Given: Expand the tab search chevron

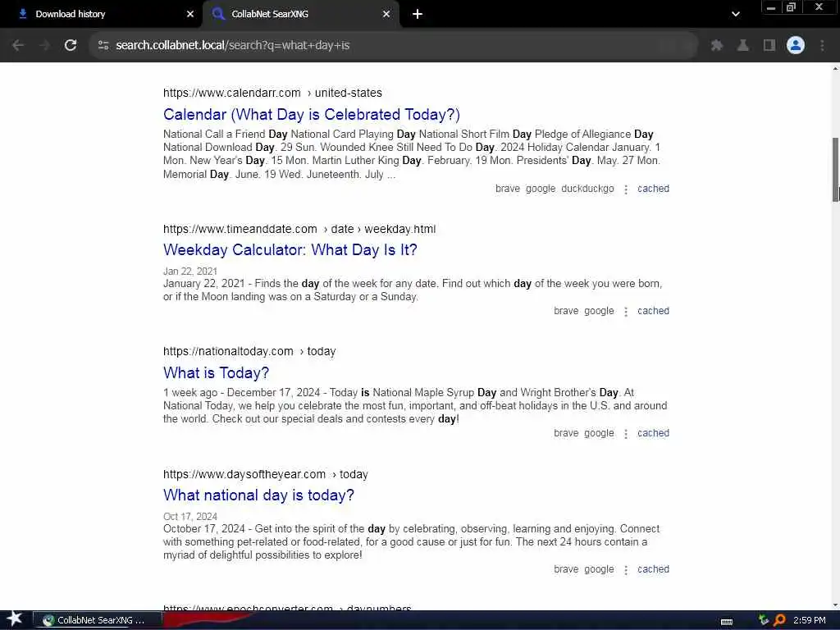Looking at the screenshot, I should [736, 15].
